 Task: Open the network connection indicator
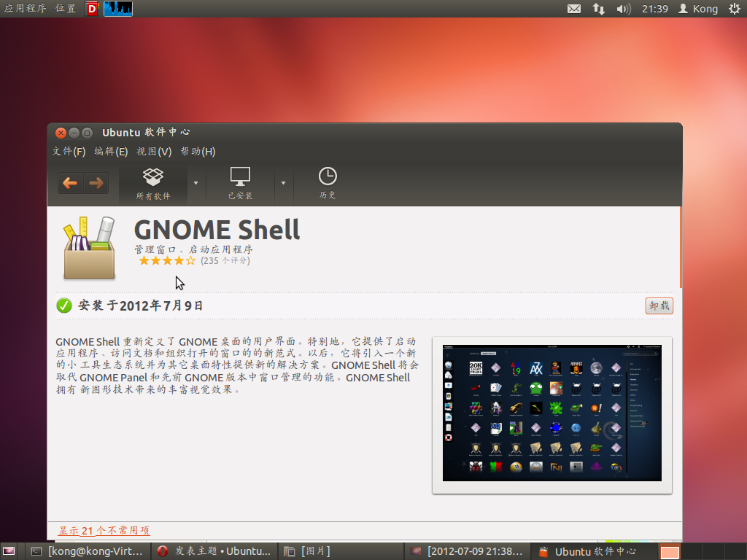(x=599, y=9)
